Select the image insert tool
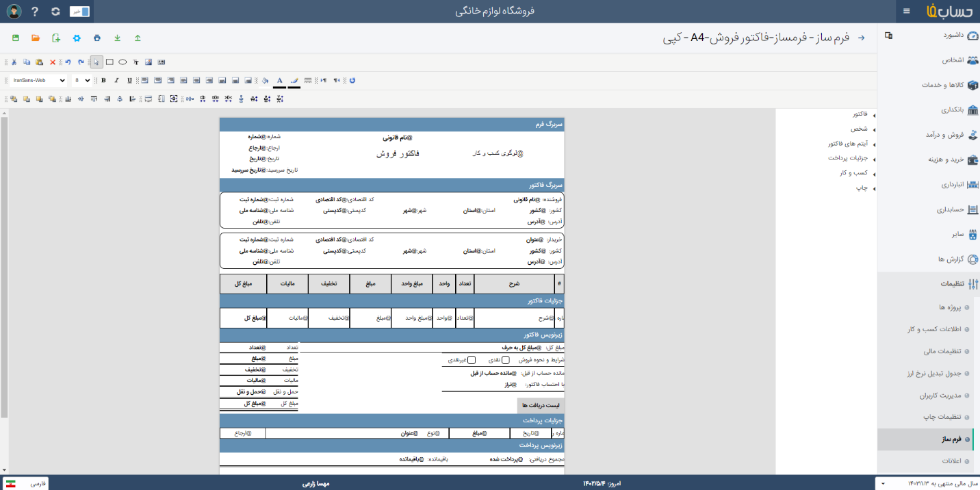This screenshot has height=490, width=980. 149,62
